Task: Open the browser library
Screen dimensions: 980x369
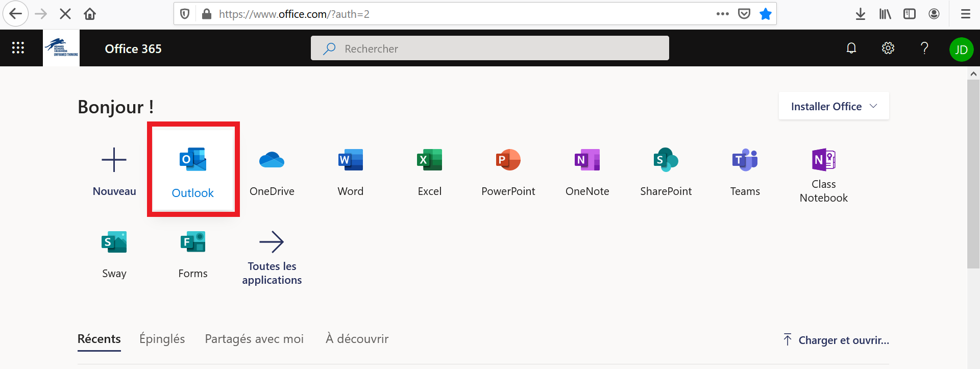Action: tap(885, 14)
